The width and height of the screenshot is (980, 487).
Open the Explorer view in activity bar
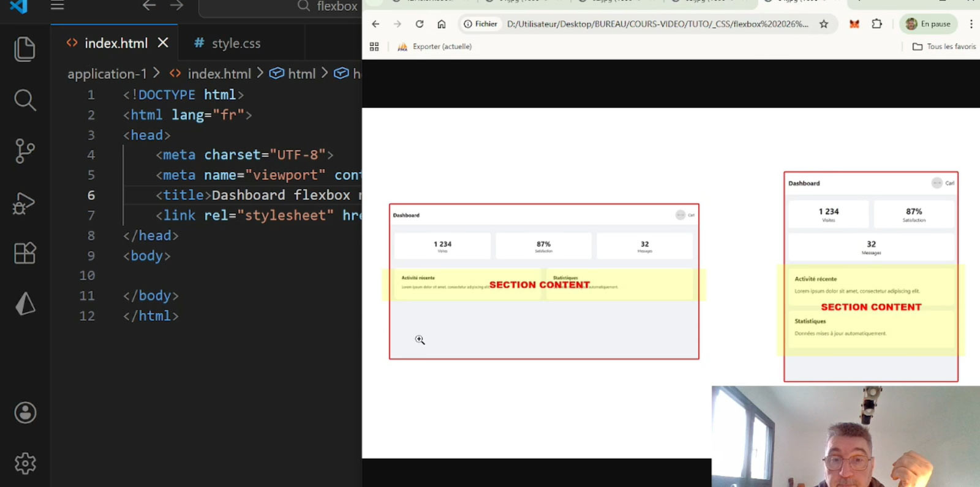(x=24, y=49)
